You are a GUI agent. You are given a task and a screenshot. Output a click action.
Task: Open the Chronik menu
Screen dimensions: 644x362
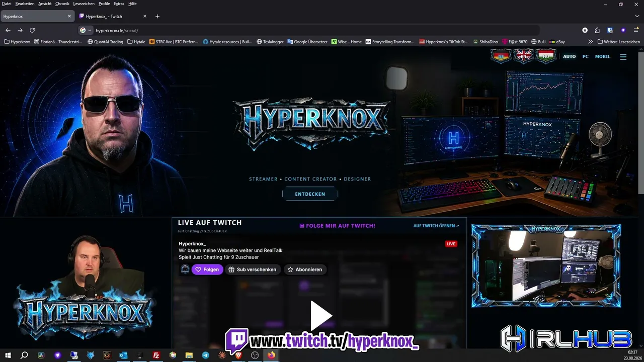(62, 4)
